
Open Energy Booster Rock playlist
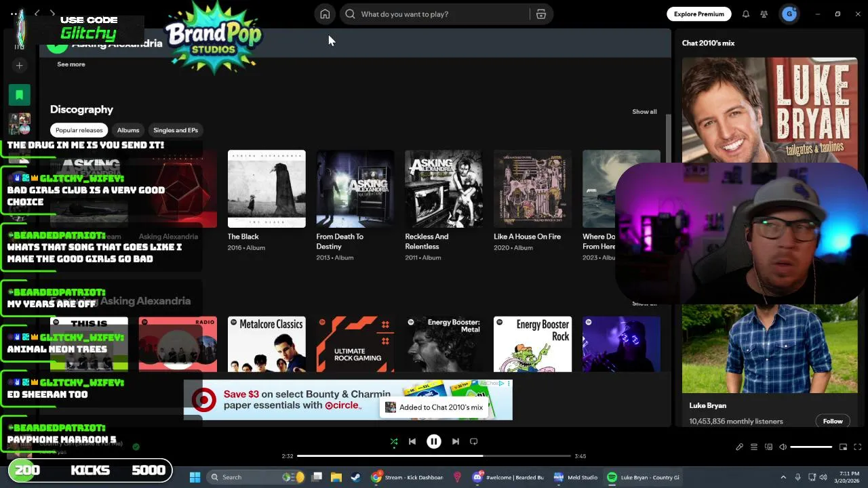(x=532, y=344)
